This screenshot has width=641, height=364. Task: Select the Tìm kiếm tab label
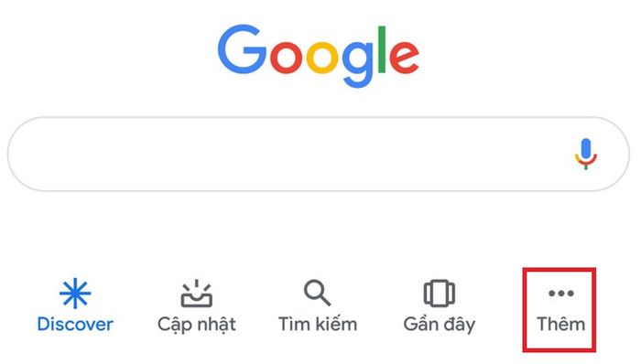(x=318, y=325)
